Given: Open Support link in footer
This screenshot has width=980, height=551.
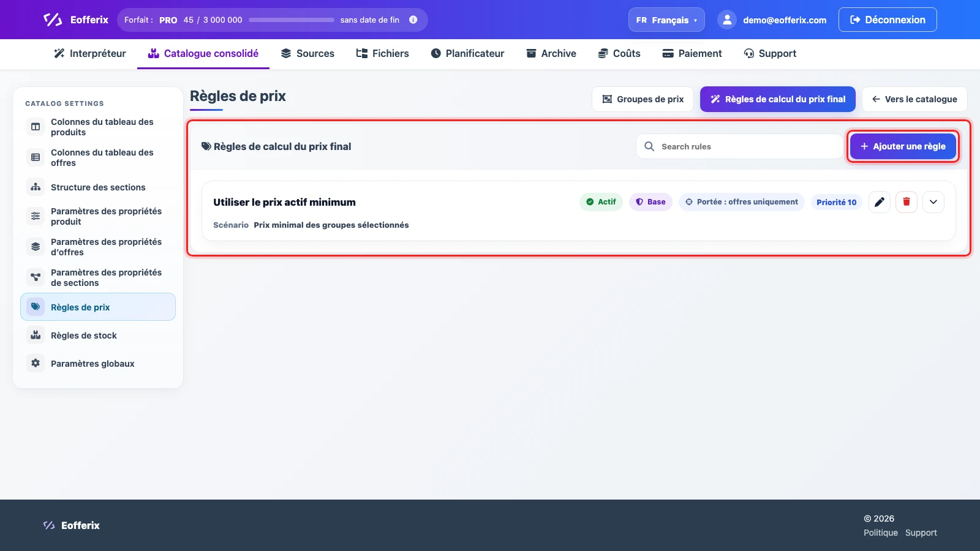Looking at the screenshot, I should (x=921, y=533).
